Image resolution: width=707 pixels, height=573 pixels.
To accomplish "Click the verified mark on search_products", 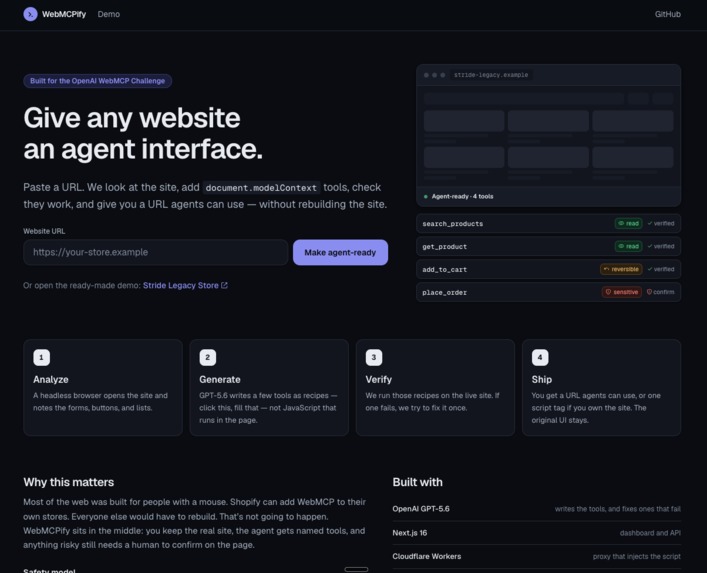I will (x=661, y=224).
